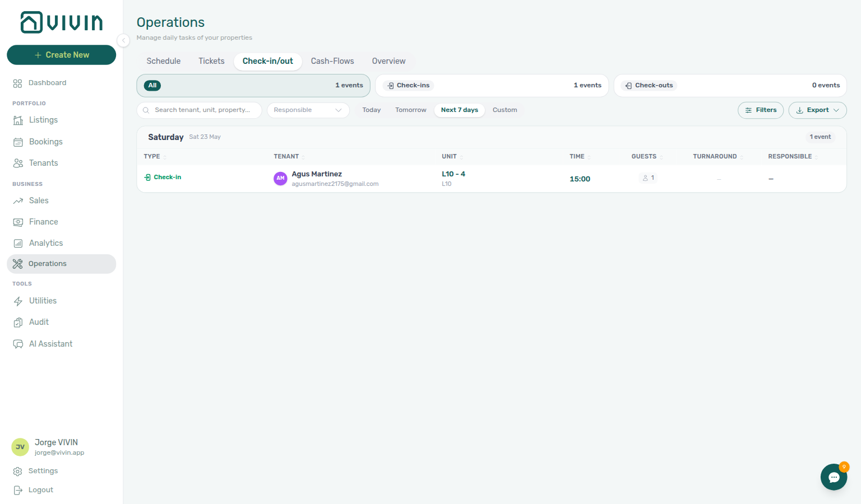
Task: Open Listings in sidebar
Action: [x=44, y=120]
